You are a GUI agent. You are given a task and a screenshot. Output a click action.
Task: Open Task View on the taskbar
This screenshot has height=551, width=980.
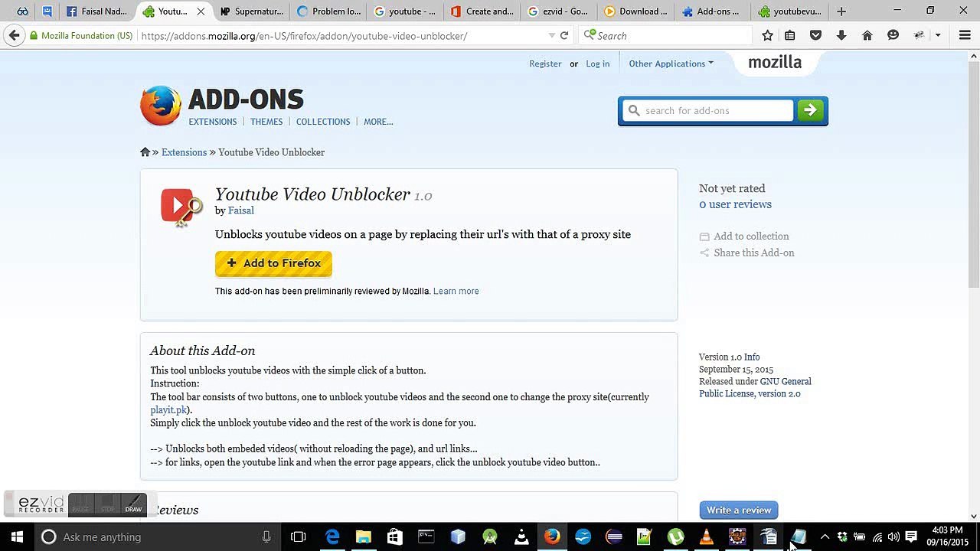299,536
